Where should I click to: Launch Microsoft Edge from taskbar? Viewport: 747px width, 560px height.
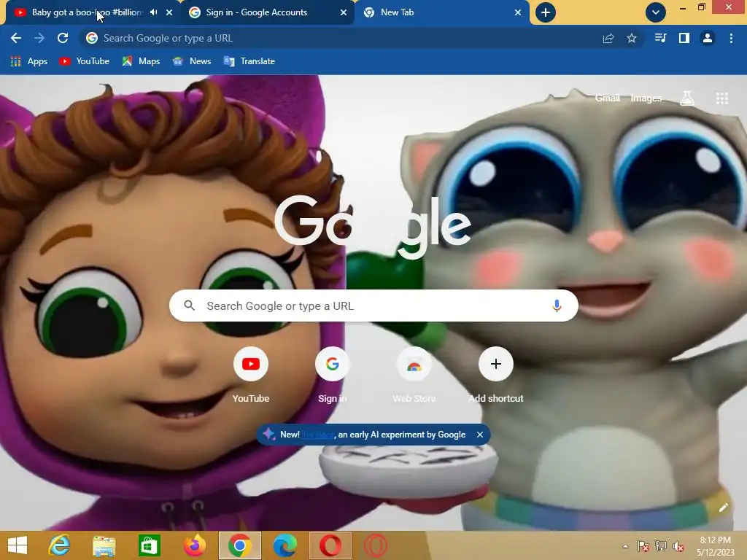tap(285, 545)
